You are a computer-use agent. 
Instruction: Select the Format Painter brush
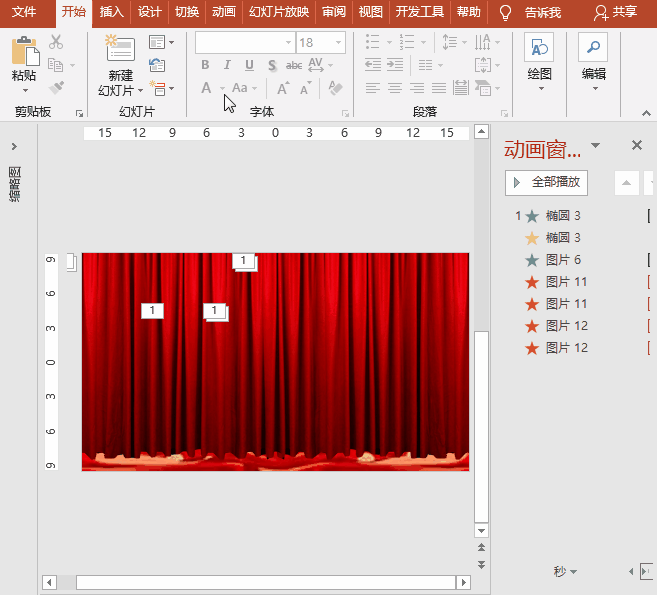tap(56, 88)
